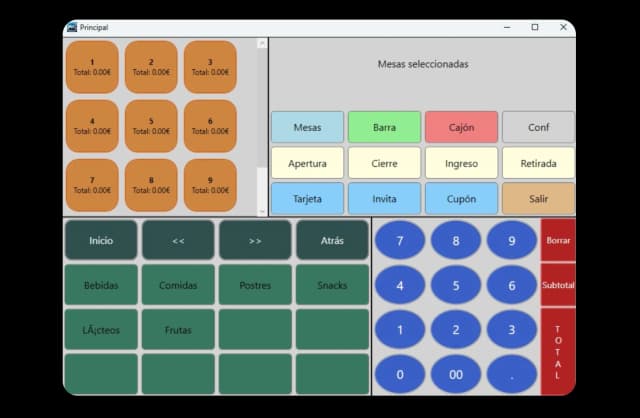Viewport: 640px width, 418px height.
Task: Go to Inicio category page
Action: [101, 240]
